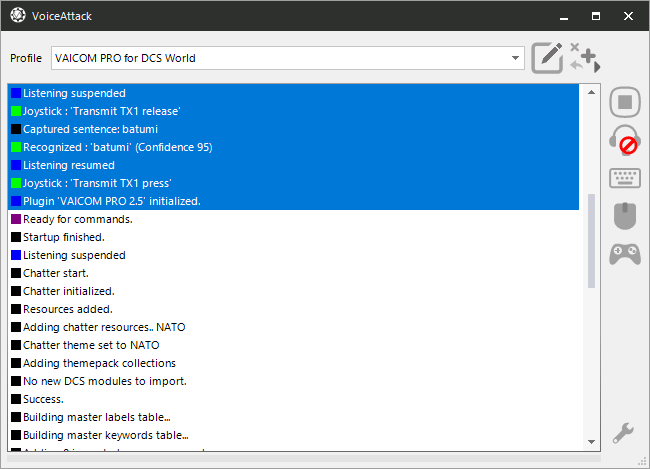
Task: Open the profile add/delete options icon
Action: tap(585, 58)
